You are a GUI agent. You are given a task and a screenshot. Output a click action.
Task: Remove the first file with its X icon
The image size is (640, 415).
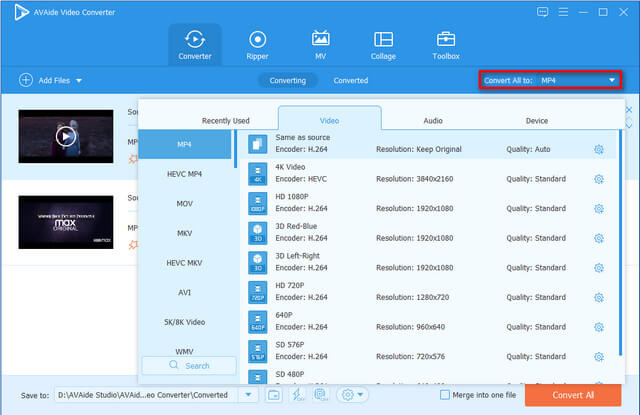629,109
